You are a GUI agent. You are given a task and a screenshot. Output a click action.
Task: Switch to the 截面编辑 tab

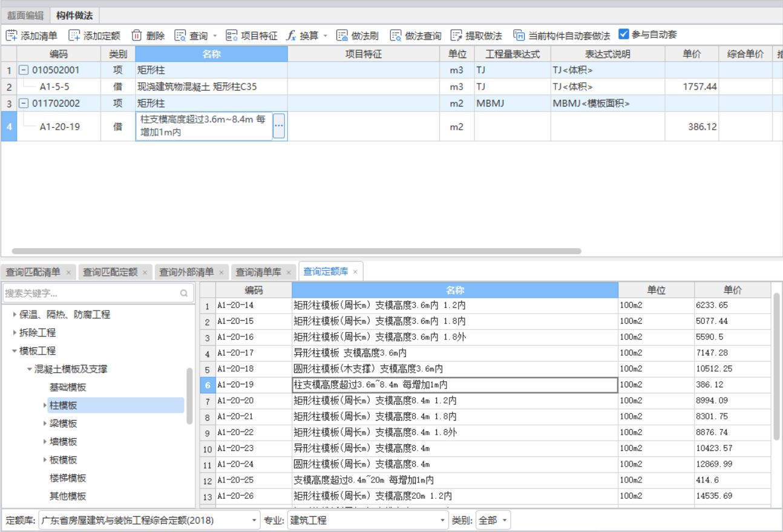[x=25, y=16]
